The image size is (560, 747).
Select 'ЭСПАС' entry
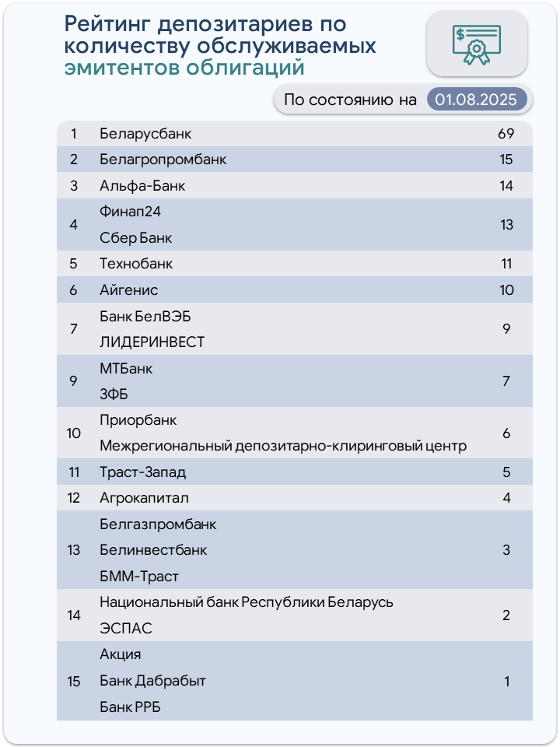(x=126, y=629)
